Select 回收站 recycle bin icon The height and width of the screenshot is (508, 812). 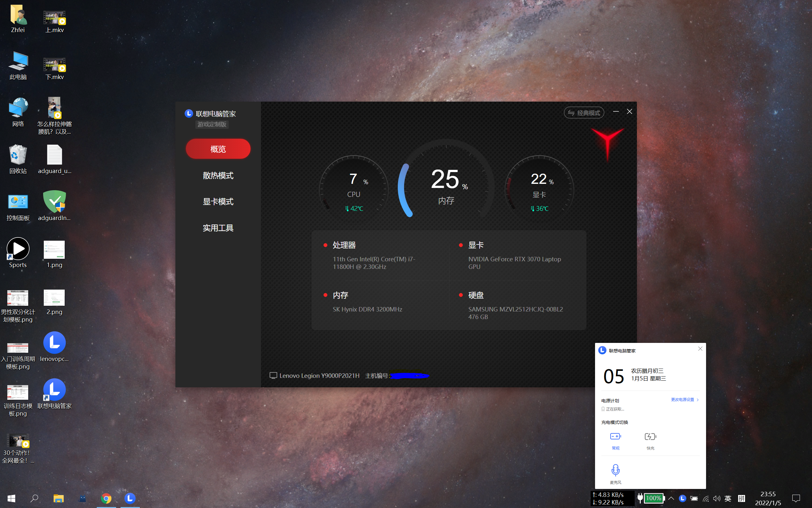coord(18,160)
